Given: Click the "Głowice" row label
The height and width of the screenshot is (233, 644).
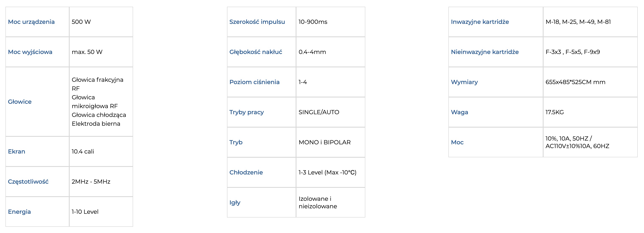Looking at the screenshot, I should [20, 102].
